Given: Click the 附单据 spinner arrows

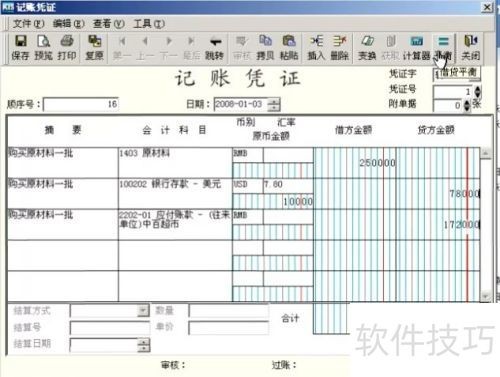Looking at the screenshot, I should 467,106.
